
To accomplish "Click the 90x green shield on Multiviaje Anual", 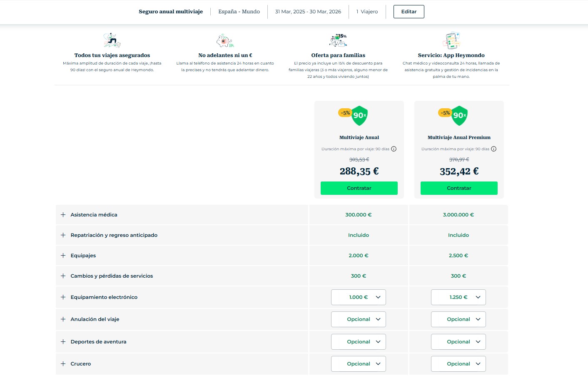I will pos(360,115).
